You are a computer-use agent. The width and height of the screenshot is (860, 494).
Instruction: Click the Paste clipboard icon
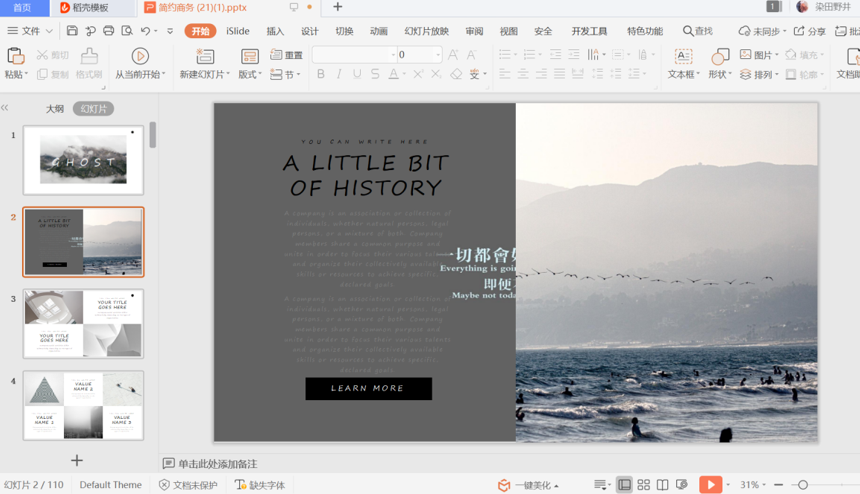click(x=15, y=56)
